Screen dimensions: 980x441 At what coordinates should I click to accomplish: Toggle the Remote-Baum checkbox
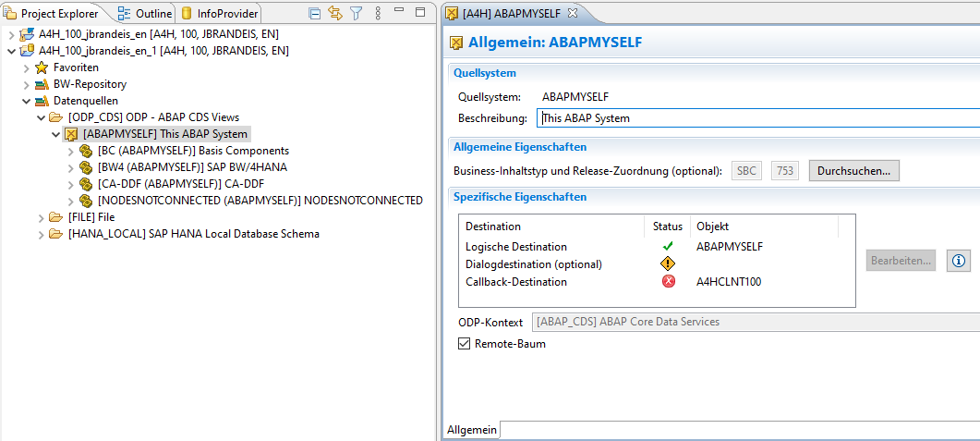(464, 343)
